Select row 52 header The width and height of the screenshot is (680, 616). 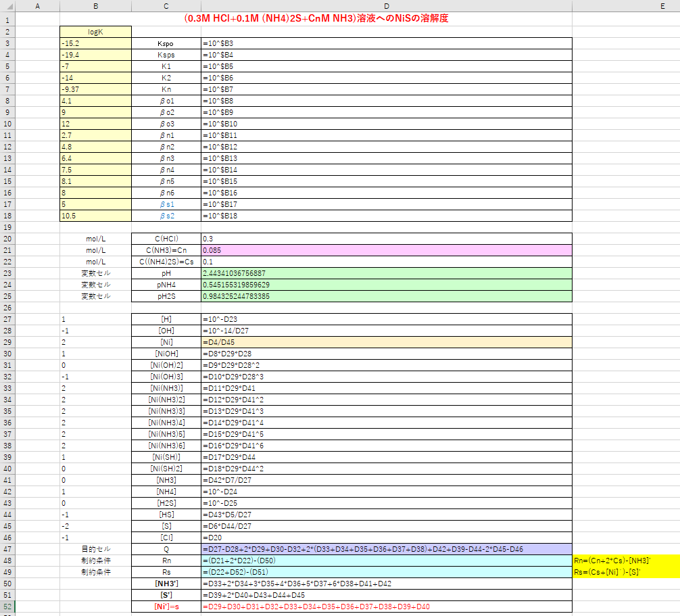(7, 607)
